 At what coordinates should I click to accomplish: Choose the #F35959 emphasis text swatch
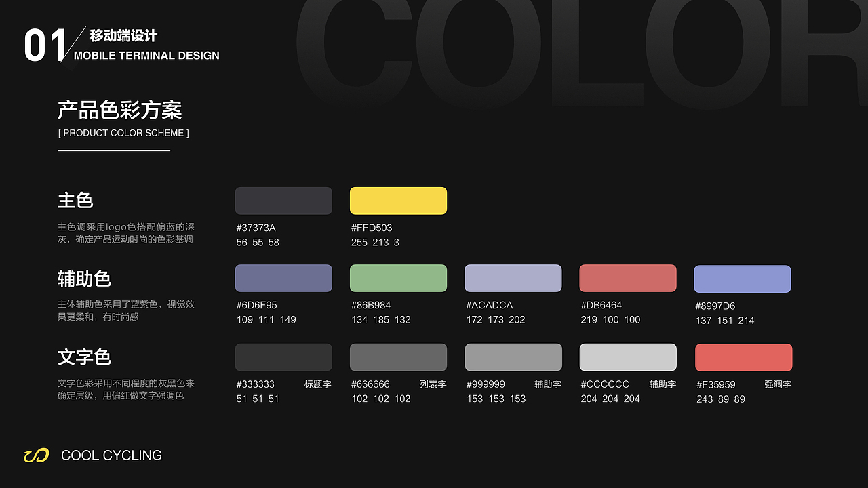(743, 357)
